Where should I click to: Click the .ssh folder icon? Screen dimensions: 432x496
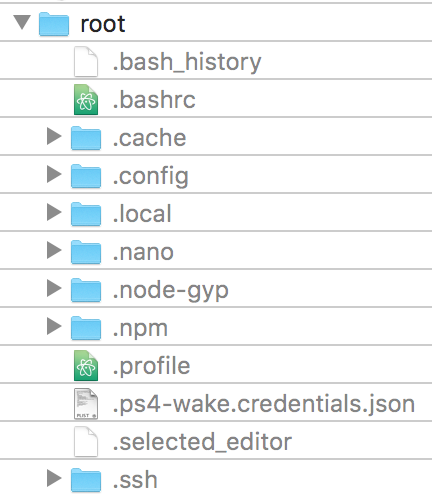click(86, 480)
